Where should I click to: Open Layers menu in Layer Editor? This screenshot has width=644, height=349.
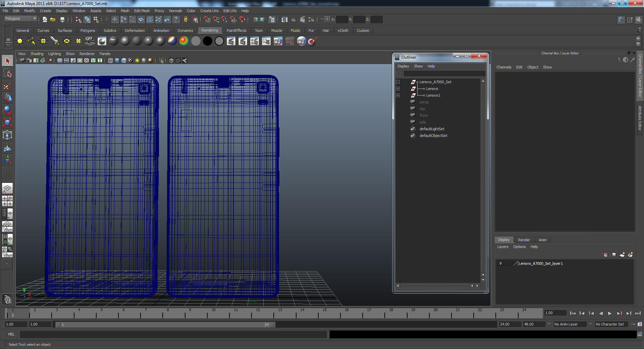coord(502,247)
